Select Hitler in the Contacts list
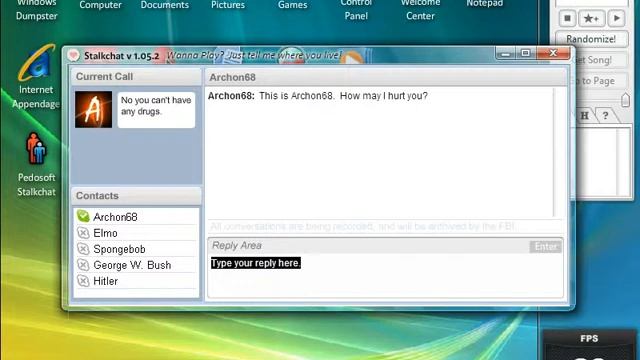 (x=136, y=281)
